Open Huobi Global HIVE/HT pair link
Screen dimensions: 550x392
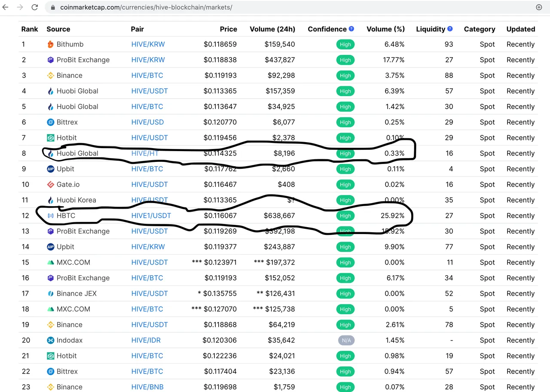point(145,153)
